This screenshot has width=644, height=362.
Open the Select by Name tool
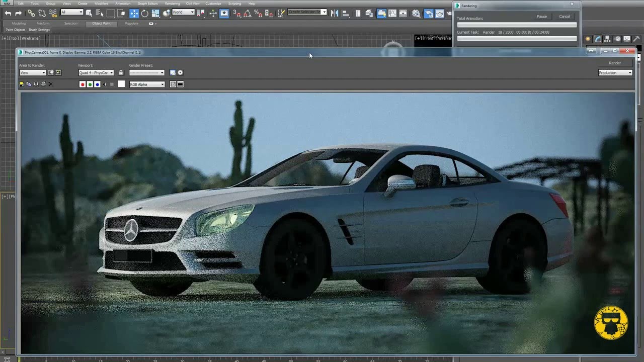tap(100, 13)
